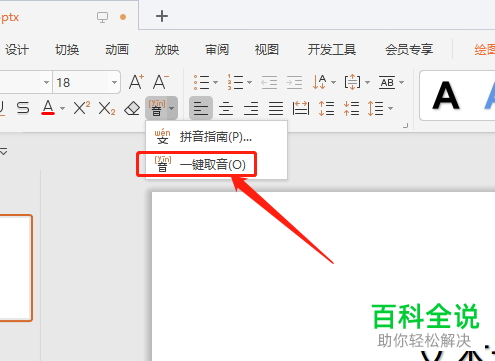This screenshot has width=495, height=361.
Task: Click the bulleted list icon
Action: pyautogui.click(x=201, y=82)
